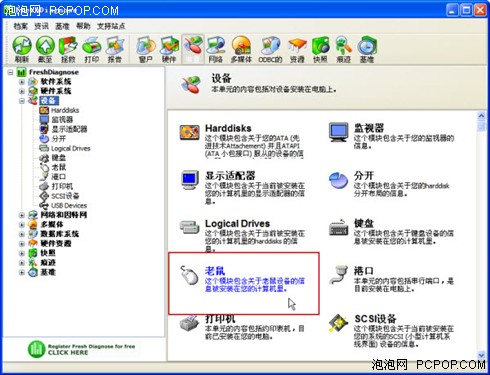Open the 资讯 menu
This screenshot has width=490, height=375.
41,26
